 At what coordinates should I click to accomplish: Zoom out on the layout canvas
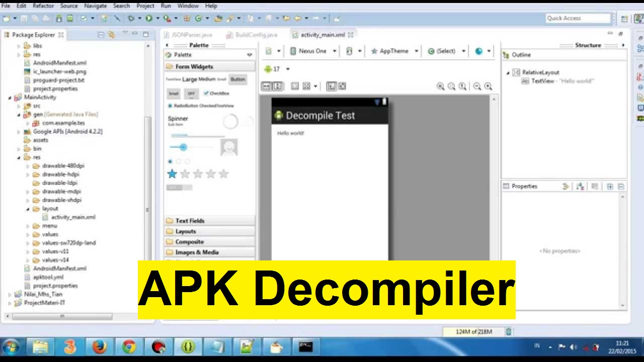point(477,86)
